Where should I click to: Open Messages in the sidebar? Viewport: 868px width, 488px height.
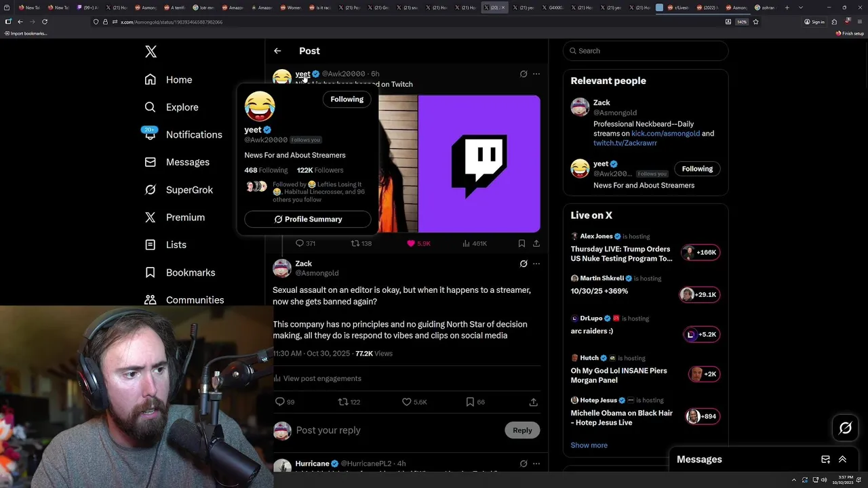177,162
